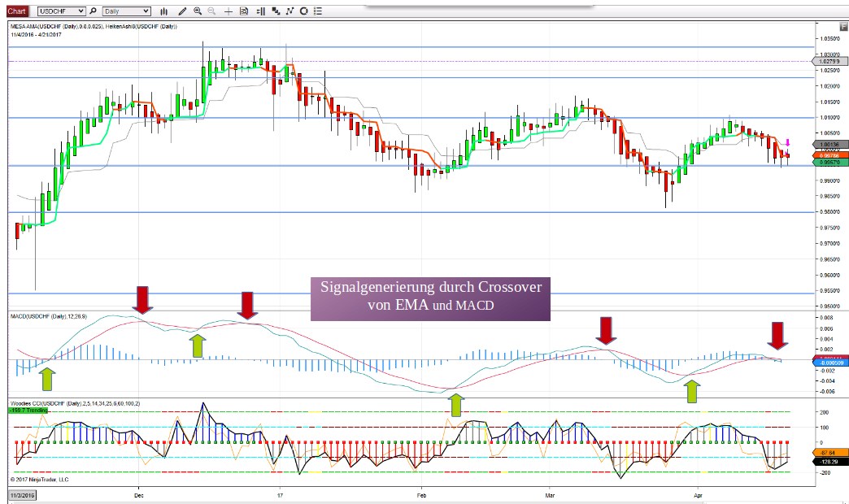Open the data box icon
849x504 pixels.
tap(244, 11)
